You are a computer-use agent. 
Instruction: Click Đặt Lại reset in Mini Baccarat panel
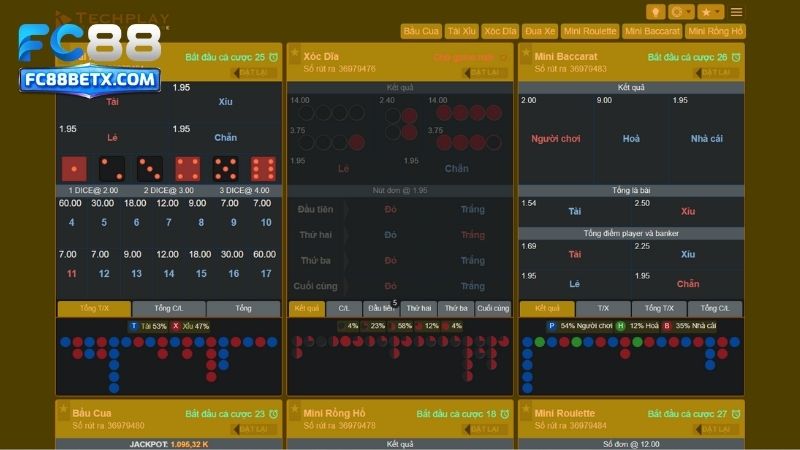pos(716,73)
